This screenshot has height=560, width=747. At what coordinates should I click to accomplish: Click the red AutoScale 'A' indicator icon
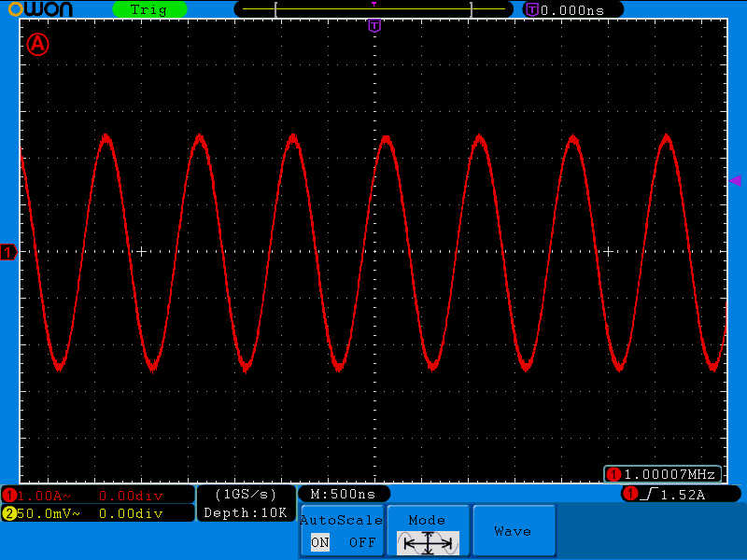(36, 44)
